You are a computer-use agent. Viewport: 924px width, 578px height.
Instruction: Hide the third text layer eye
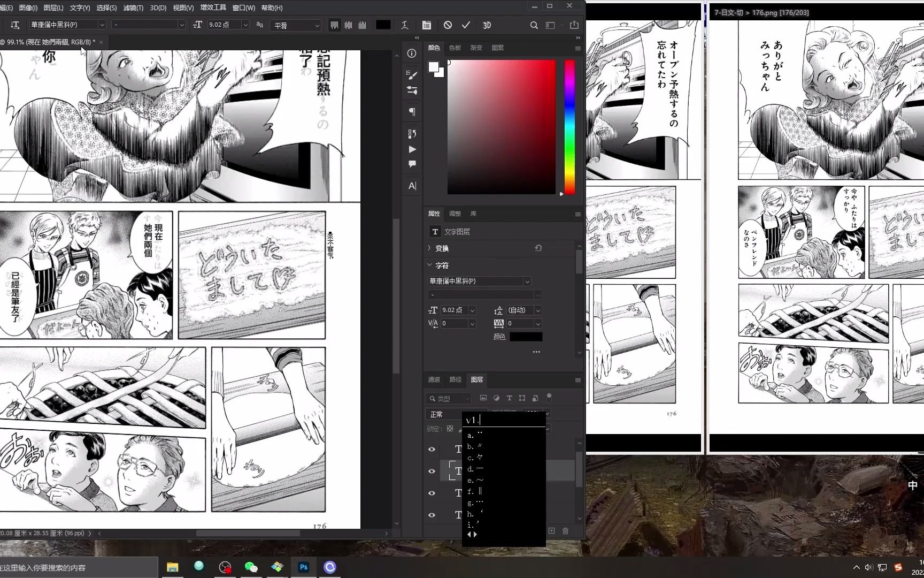432,493
